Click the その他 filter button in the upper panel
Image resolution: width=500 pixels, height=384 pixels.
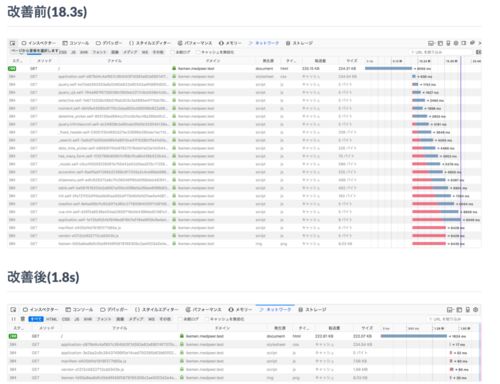158,52
